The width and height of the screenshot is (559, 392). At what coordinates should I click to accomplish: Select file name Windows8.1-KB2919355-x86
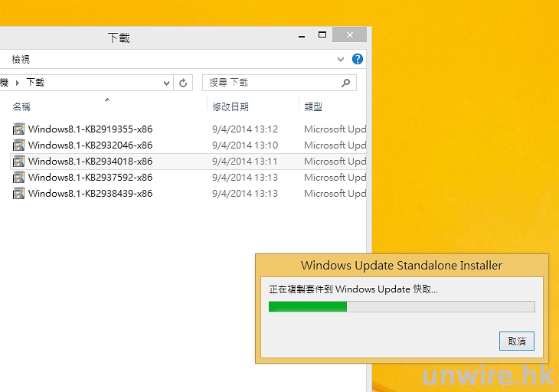90,129
